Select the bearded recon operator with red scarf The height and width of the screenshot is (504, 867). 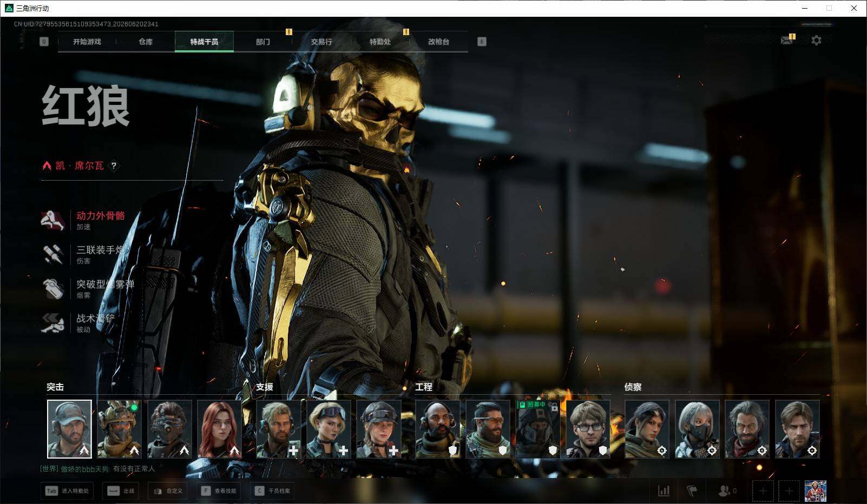point(747,429)
